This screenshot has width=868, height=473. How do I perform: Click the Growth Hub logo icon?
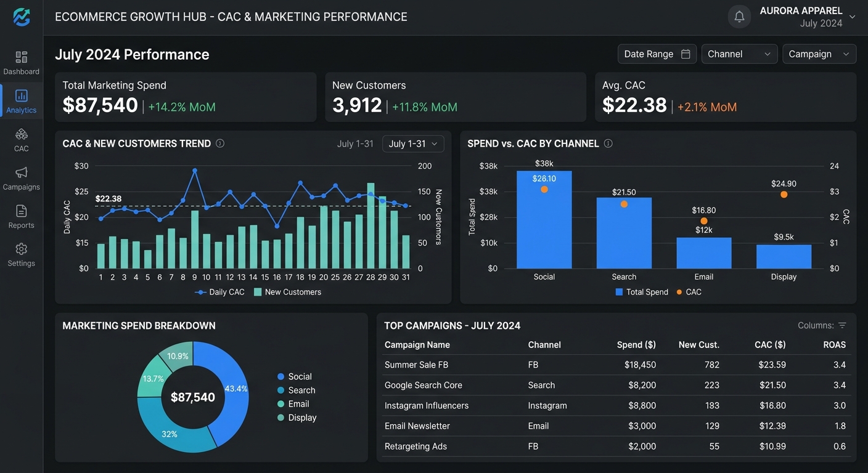22,17
